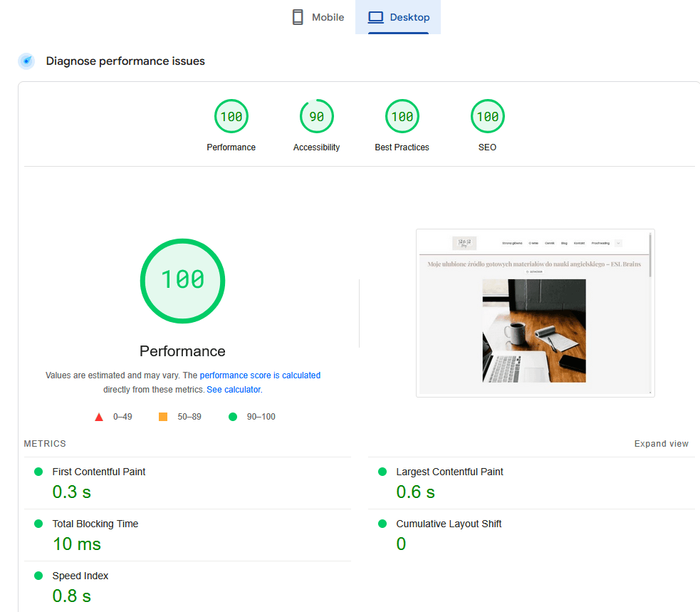Switch to the Mobile tab
Viewport: 700px width, 612px height.
[x=318, y=17]
